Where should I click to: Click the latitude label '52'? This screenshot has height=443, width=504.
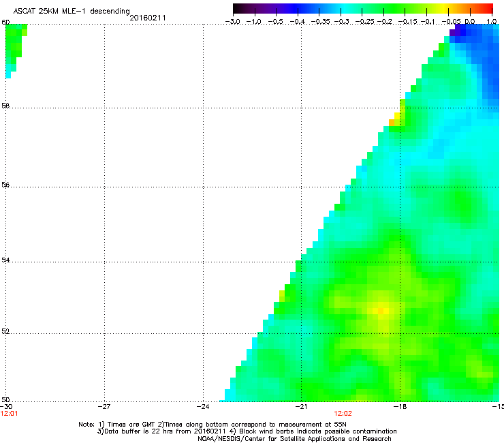tap(5, 331)
